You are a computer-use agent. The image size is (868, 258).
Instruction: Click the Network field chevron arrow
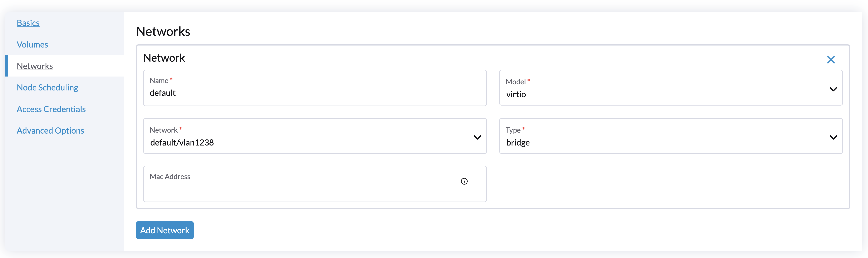pyautogui.click(x=477, y=137)
